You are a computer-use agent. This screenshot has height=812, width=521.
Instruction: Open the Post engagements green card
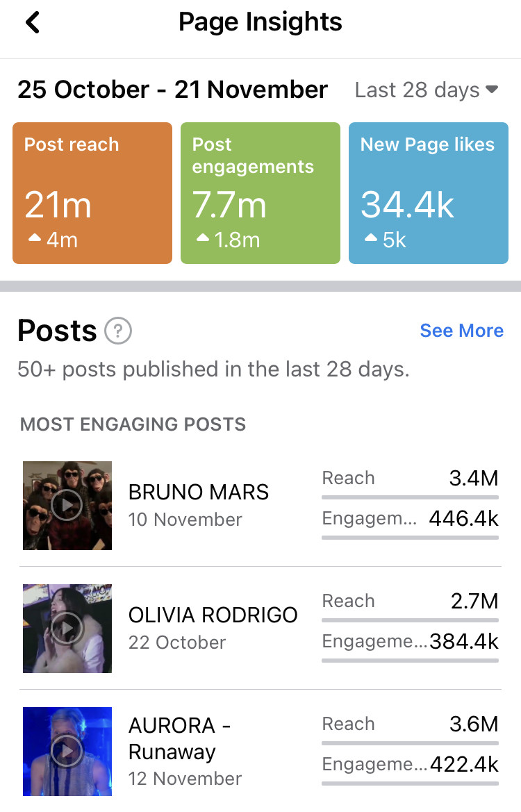click(260, 193)
